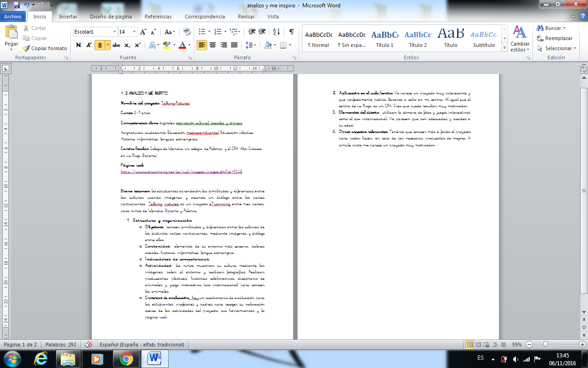The height and width of the screenshot is (368, 588).
Task: Click Google Chrome in the taskbar
Action: pyautogui.click(x=126, y=358)
